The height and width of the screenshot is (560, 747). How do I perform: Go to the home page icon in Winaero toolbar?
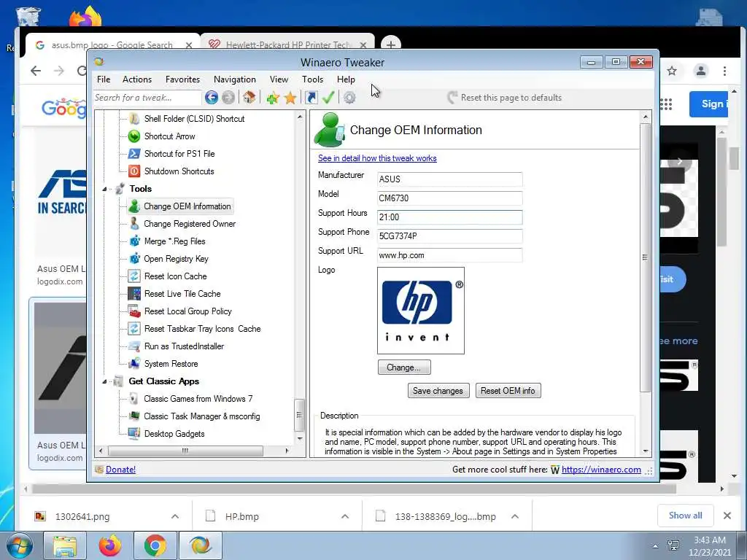249,98
